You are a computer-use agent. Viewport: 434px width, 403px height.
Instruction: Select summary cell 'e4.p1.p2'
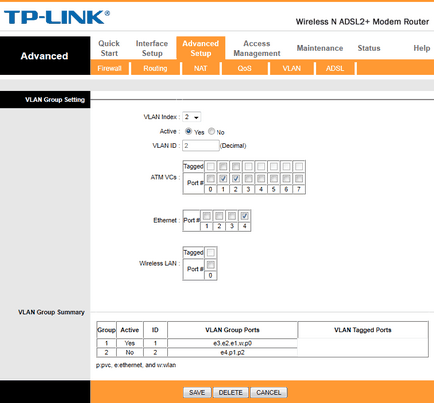(x=232, y=352)
